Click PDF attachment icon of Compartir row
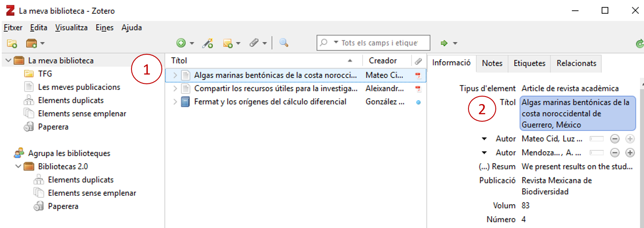The height and width of the screenshot is (228, 644). pos(418,89)
